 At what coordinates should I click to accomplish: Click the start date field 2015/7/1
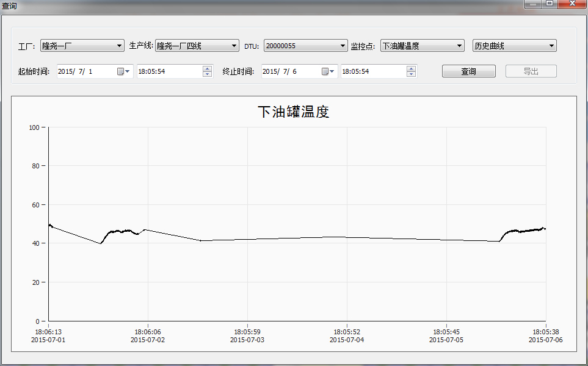[x=85, y=71]
